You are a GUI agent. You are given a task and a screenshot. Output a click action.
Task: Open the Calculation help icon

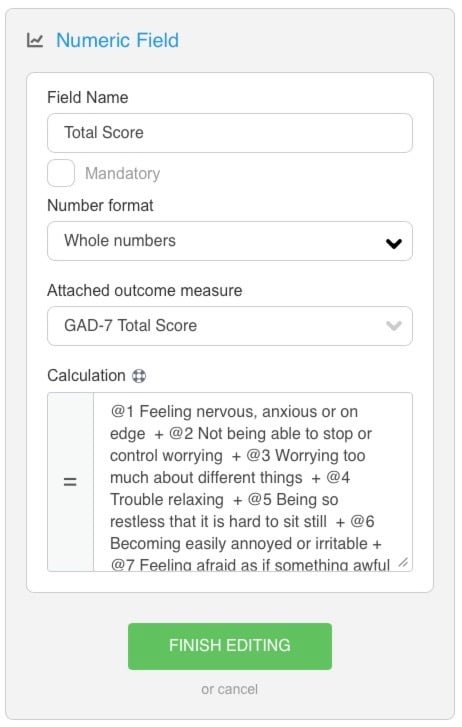click(x=139, y=376)
